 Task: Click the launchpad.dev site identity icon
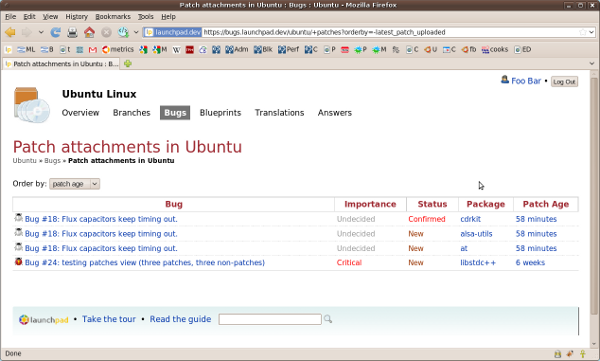(173, 32)
